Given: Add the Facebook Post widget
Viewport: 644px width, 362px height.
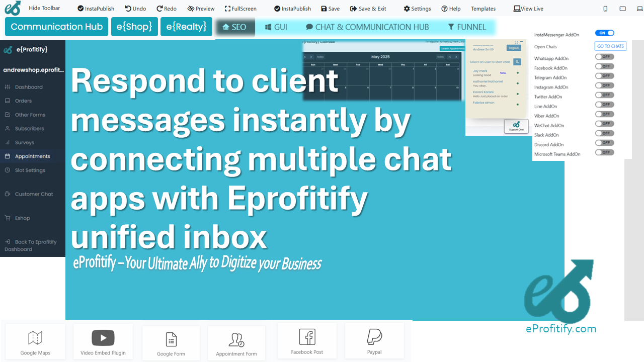Looking at the screenshot, I should click(307, 341).
